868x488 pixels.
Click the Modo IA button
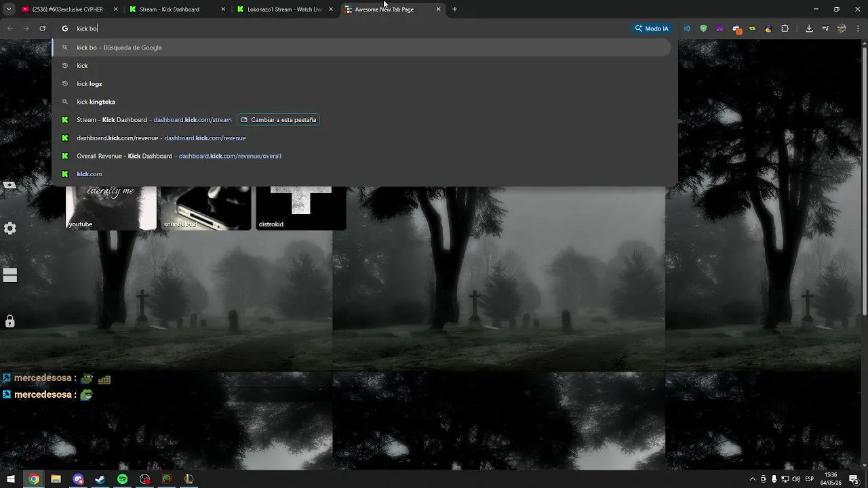[652, 28]
